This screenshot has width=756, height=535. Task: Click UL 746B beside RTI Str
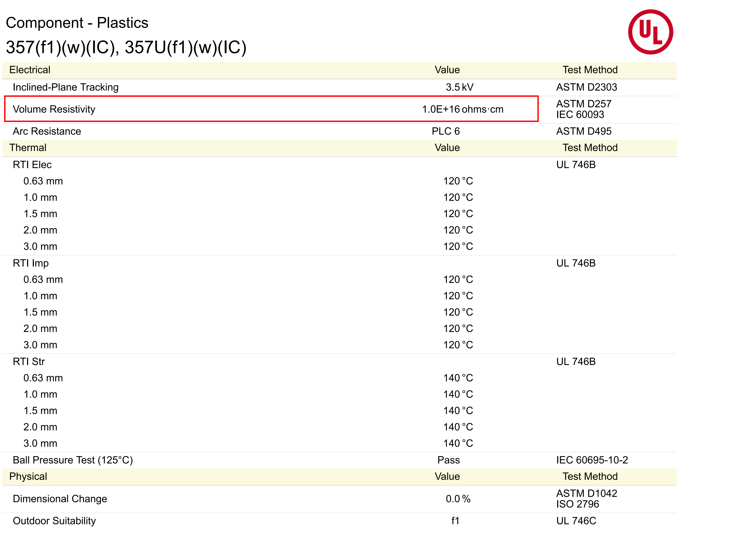[x=576, y=362]
